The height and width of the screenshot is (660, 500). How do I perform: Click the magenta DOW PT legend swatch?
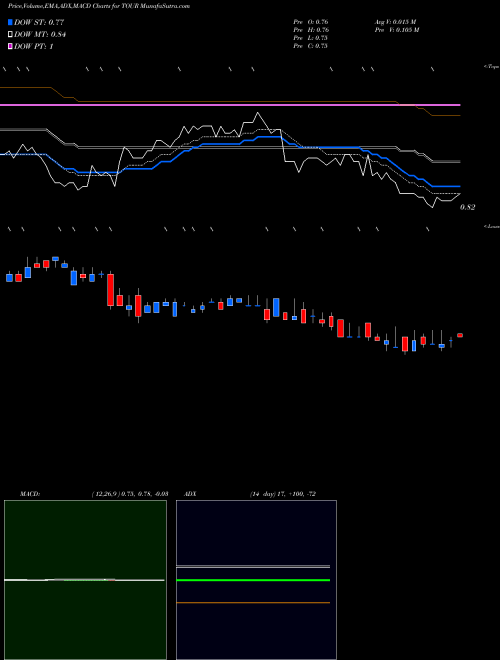[x=11, y=46]
